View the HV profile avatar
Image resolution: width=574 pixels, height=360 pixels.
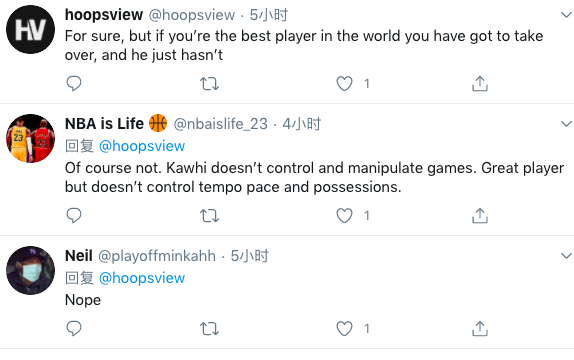pyautogui.click(x=30, y=29)
